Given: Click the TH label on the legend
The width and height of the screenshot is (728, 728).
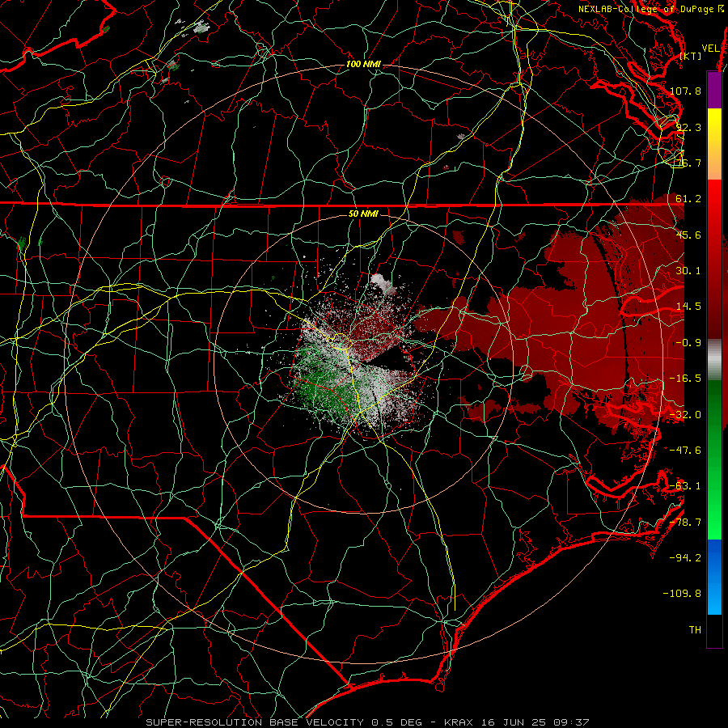Looking at the screenshot, I should (695, 630).
